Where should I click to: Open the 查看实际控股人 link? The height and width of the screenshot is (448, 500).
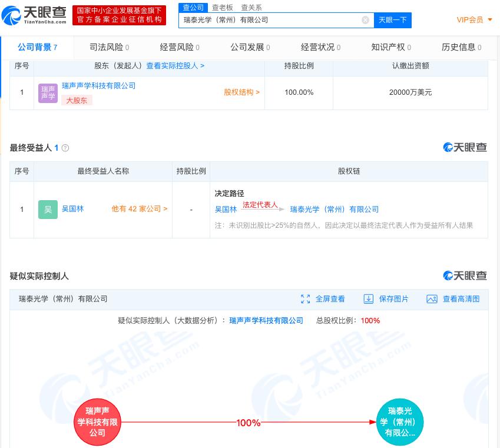click(x=176, y=66)
